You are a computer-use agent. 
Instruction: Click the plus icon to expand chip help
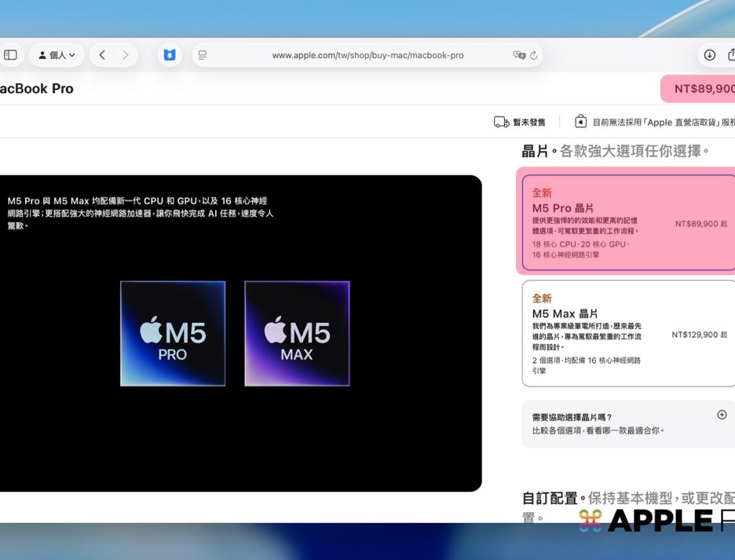[x=722, y=415]
